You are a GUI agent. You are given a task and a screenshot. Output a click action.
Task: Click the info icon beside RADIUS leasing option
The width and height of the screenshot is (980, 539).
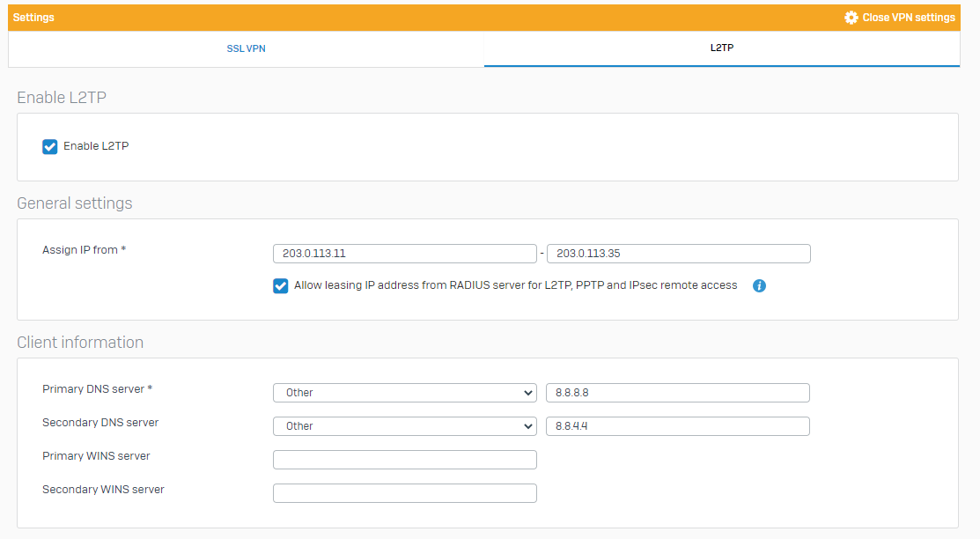[759, 285]
